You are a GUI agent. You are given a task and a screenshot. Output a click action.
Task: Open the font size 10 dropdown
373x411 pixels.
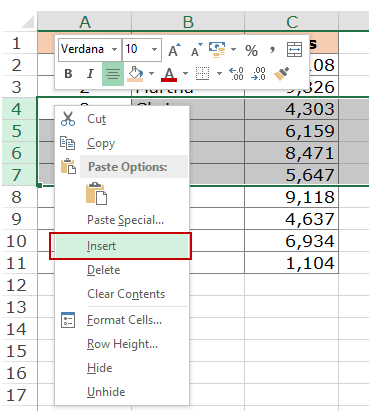pos(154,49)
